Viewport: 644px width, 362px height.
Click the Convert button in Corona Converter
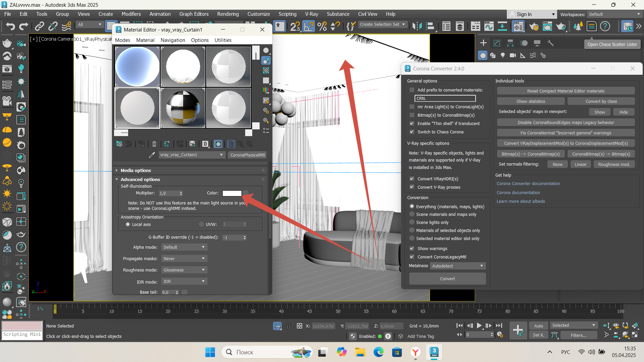pyautogui.click(x=447, y=279)
